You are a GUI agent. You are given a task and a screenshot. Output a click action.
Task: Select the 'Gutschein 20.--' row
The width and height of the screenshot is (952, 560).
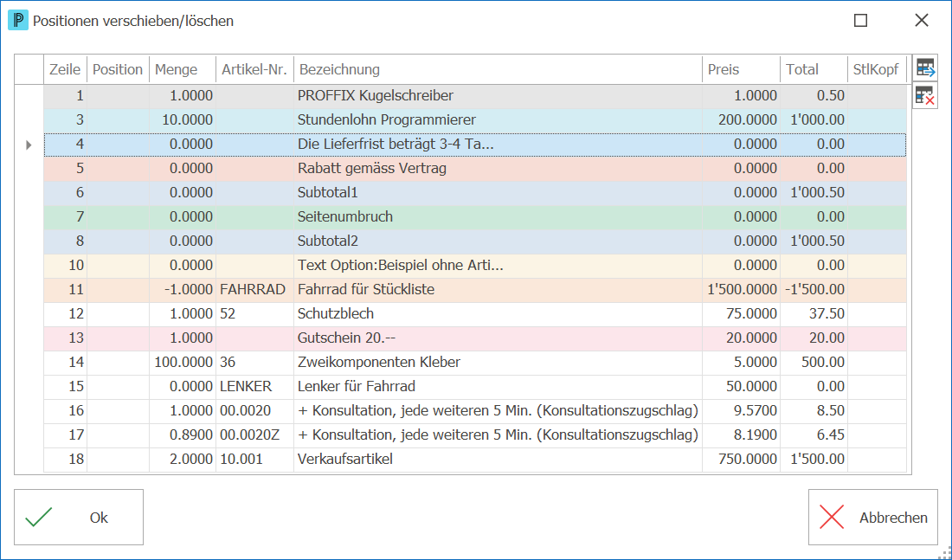475,339
